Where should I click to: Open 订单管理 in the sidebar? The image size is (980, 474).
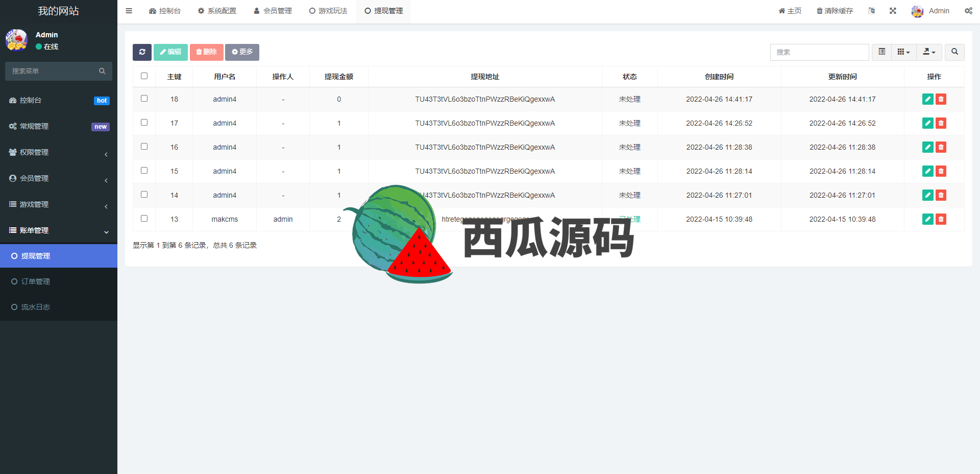(x=59, y=281)
